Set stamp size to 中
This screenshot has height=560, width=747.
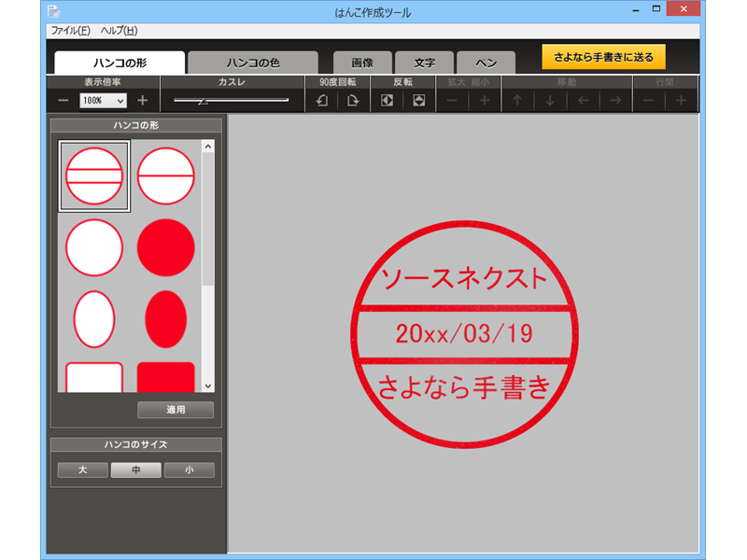[x=136, y=470]
